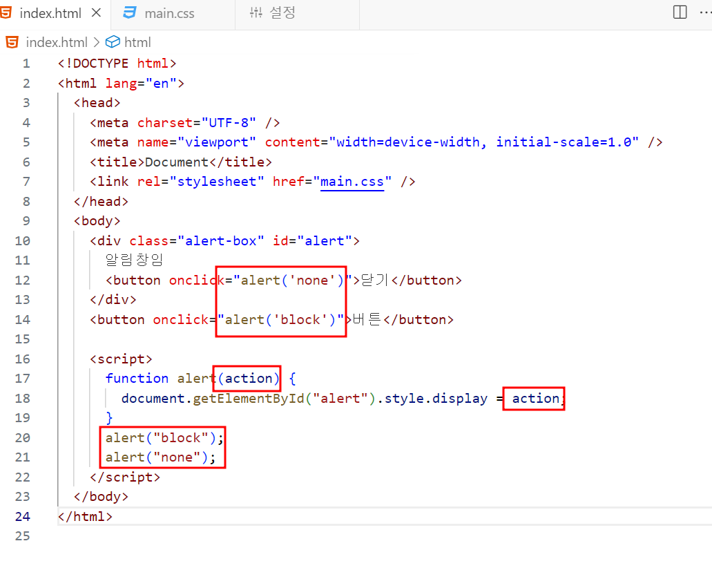Viewport: 712px width, 588px height.
Task: Click the closing script tag
Action: (125, 477)
